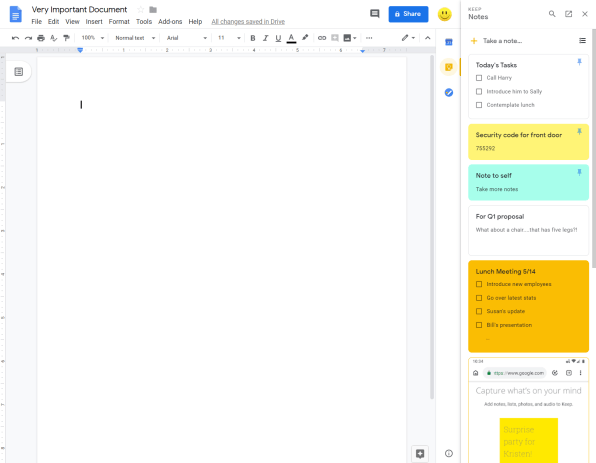Toggle bold formatting

pyautogui.click(x=253, y=38)
